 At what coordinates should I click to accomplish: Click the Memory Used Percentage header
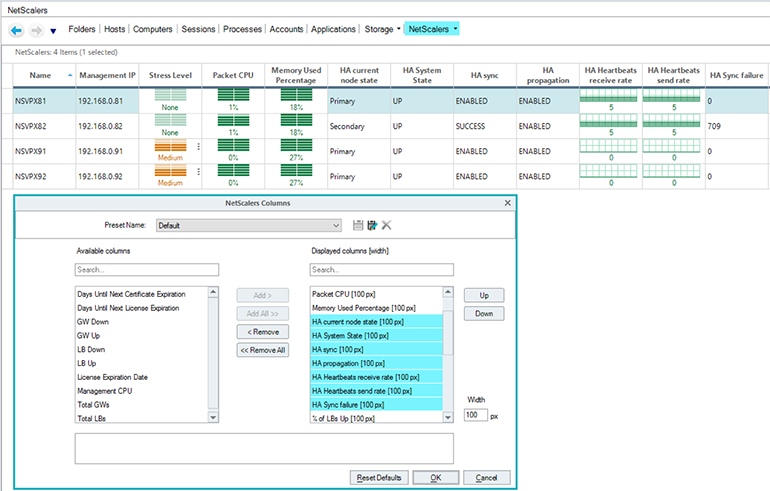click(296, 75)
